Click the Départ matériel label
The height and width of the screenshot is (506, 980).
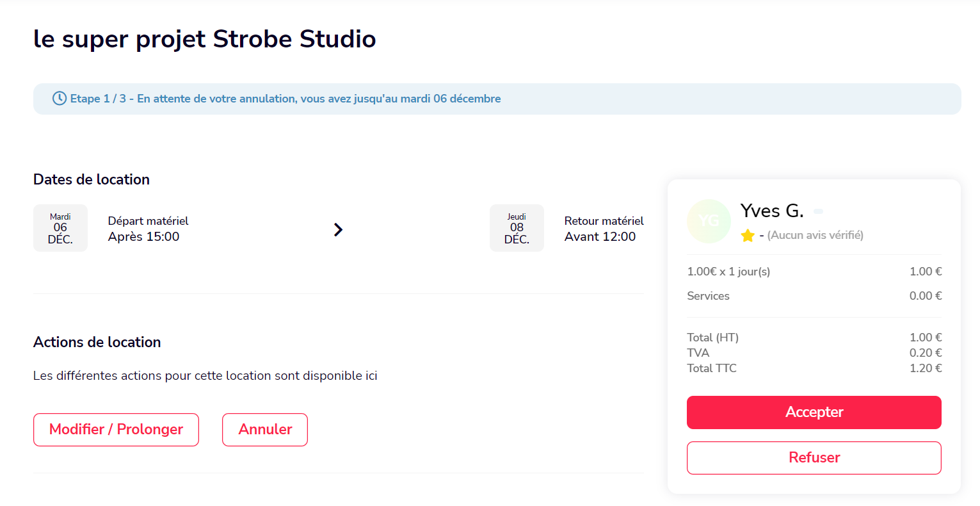click(149, 221)
